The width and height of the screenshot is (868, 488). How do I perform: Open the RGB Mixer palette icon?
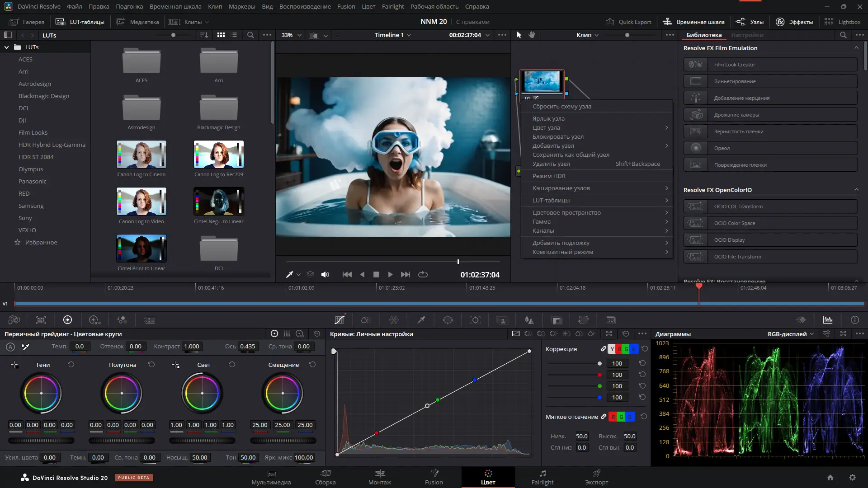(x=122, y=320)
